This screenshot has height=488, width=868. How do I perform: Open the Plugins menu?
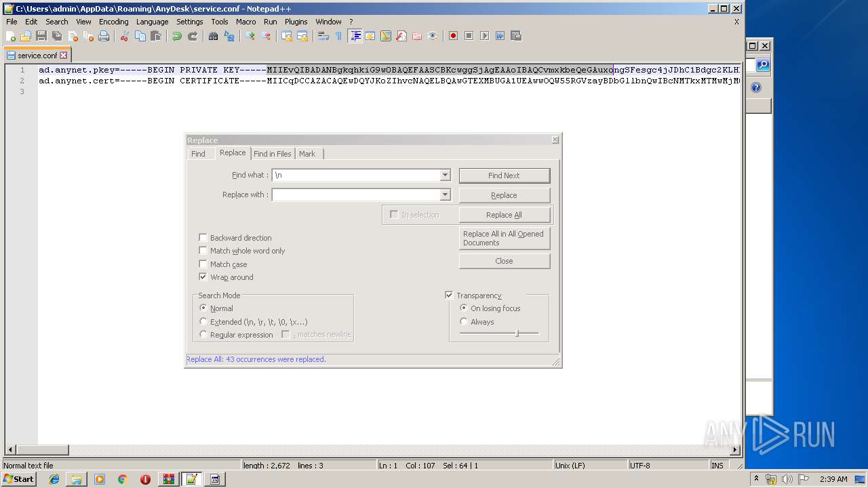click(x=296, y=22)
